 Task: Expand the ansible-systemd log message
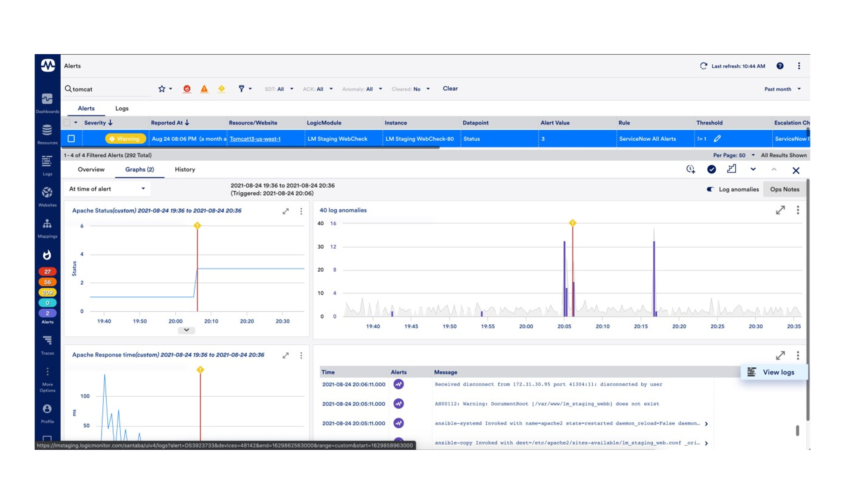tap(706, 424)
